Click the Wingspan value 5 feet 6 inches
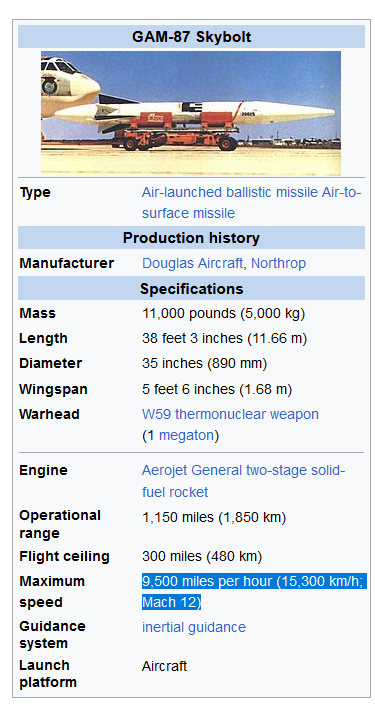 [x=217, y=390]
